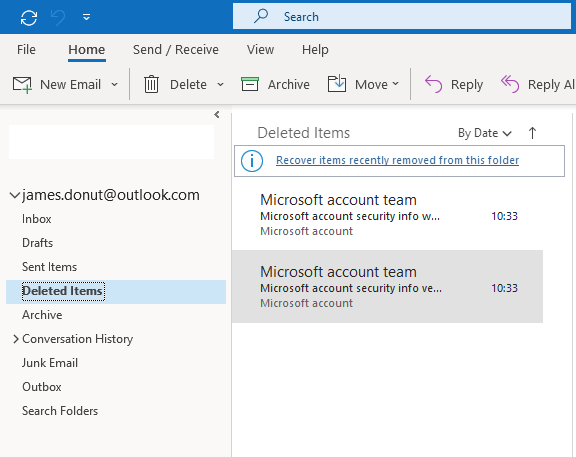Screen dimensions: 576x457
Task: Expand the Delete dropdown arrow
Action: [x=220, y=84]
